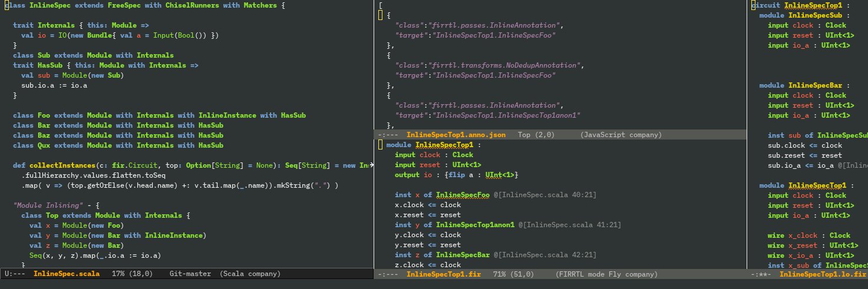Click 'output io : {flip a : UInt<1>}' line

(457, 175)
